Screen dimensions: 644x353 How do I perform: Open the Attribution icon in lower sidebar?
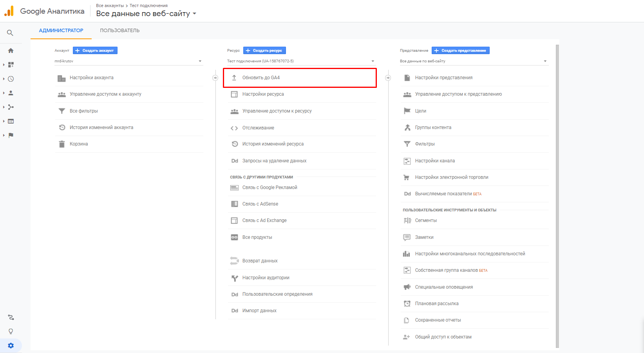tap(11, 317)
